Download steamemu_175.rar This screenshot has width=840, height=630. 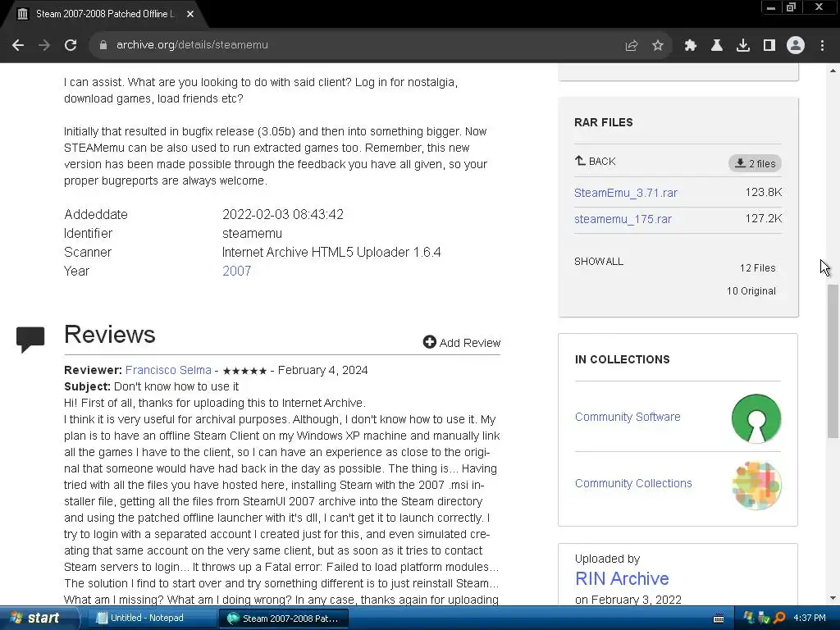point(623,219)
